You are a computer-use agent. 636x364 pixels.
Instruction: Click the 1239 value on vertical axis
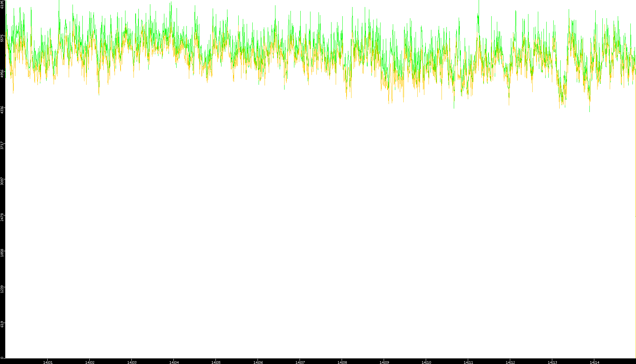2,289
